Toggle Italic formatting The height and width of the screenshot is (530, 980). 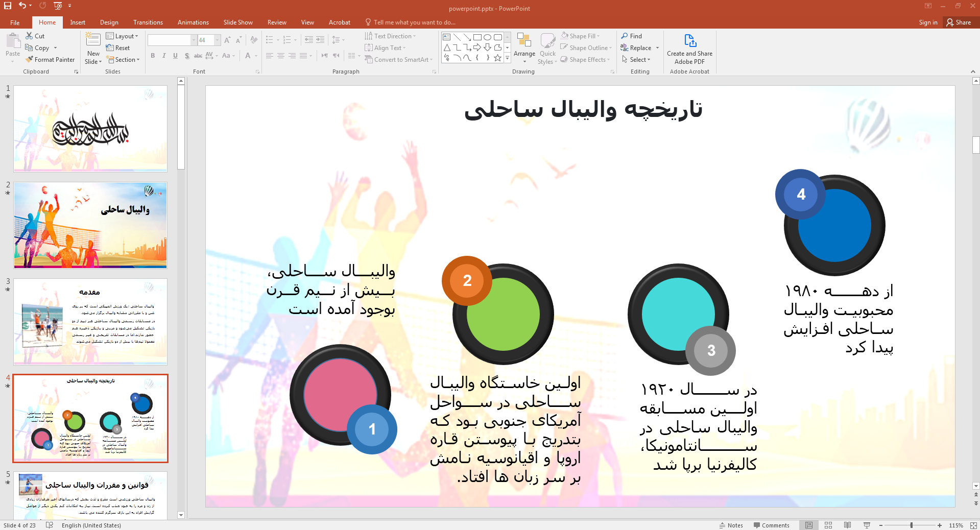click(x=164, y=56)
